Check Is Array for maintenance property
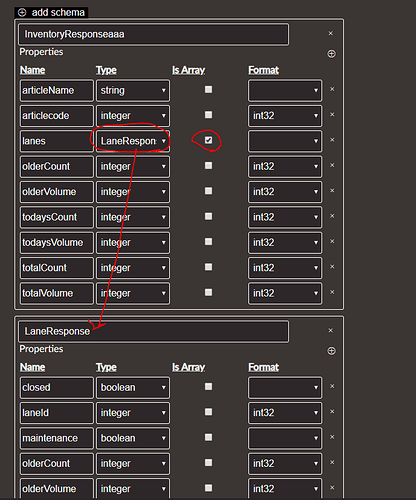Viewport: 416px width, 500px height. pos(208,437)
